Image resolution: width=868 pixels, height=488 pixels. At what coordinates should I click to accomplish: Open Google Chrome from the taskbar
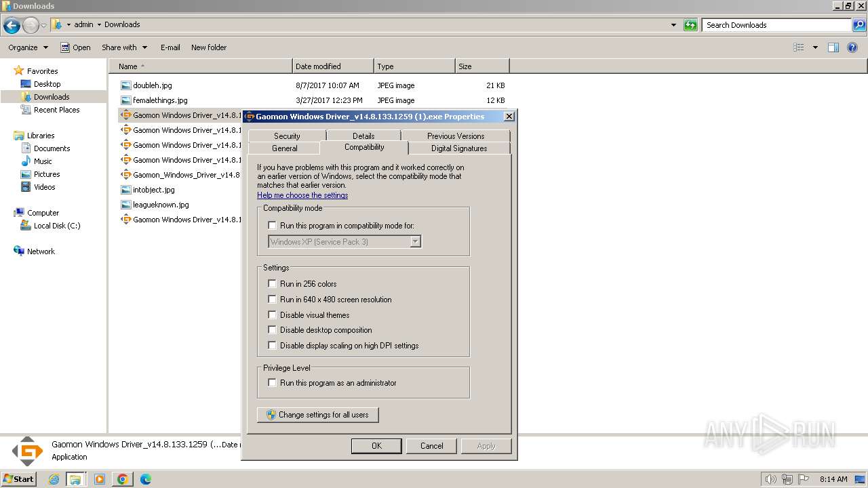[123, 479]
